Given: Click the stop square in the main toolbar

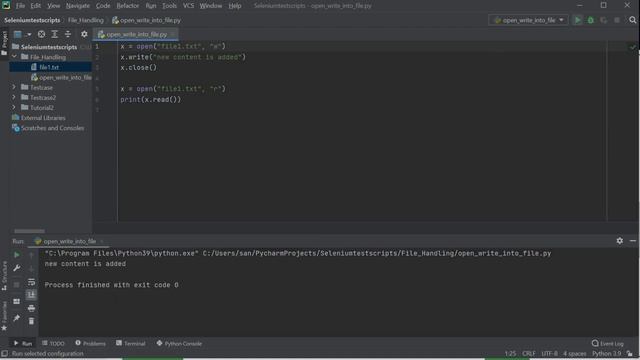Looking at the screenshot, I should coord(617,20).
